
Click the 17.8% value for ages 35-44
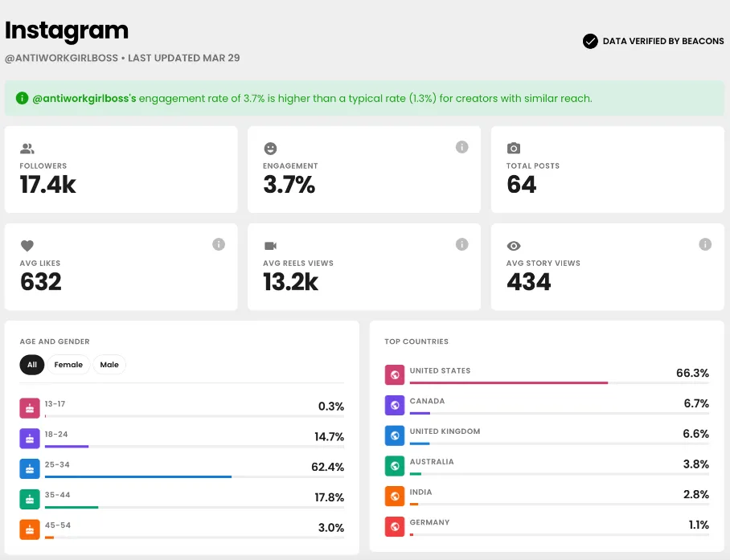point(329,497)
